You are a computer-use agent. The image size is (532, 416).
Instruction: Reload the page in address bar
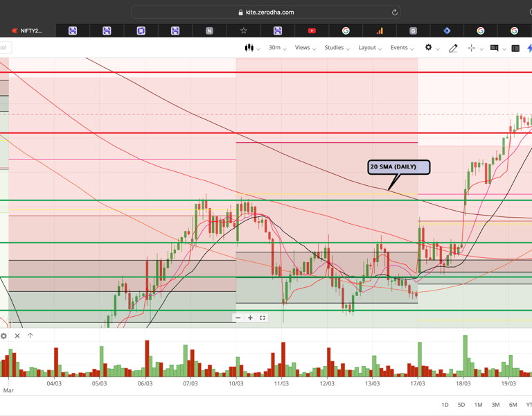[x=395, y=12]
